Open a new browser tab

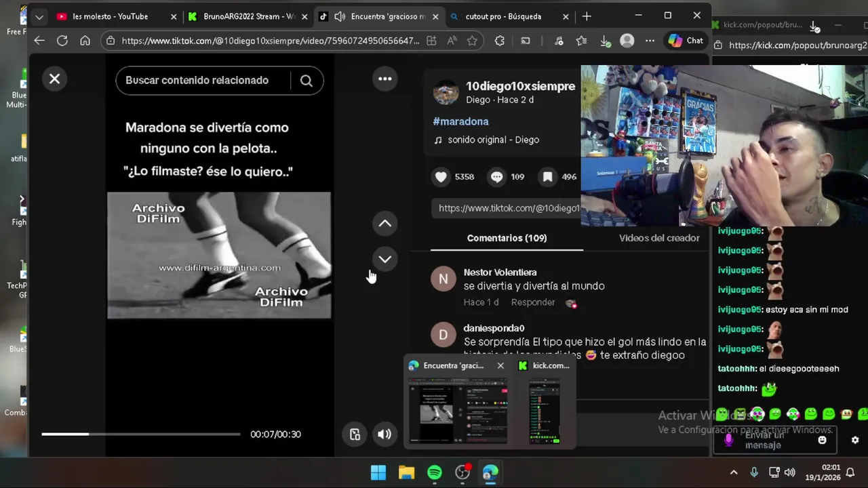click(x=587, y=16)
